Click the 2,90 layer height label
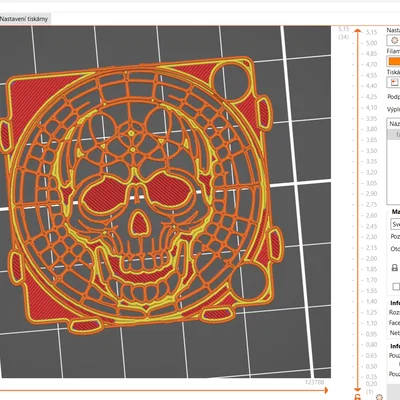Viewport: 400px width, 400px height. point(371,194)
